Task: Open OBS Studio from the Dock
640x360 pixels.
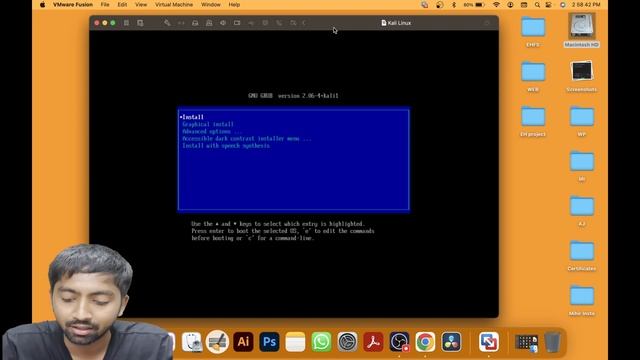Action: point(399,342)
